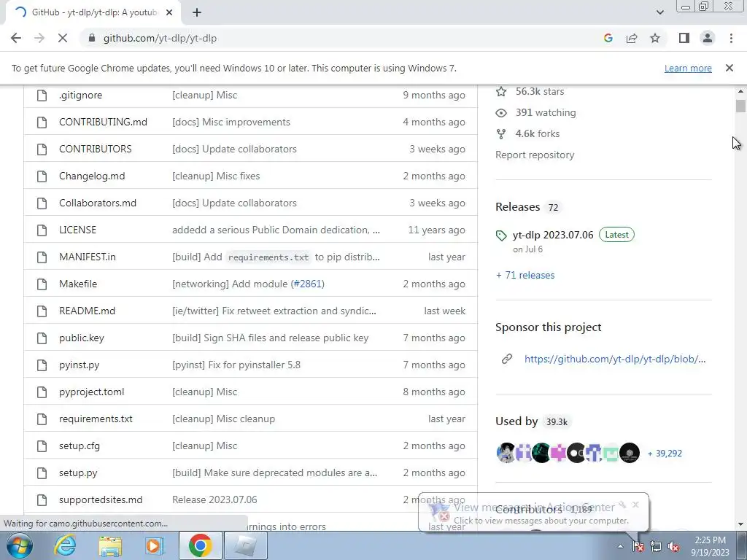
Task: Open setup.cfg file
Action: click(80, 446)
